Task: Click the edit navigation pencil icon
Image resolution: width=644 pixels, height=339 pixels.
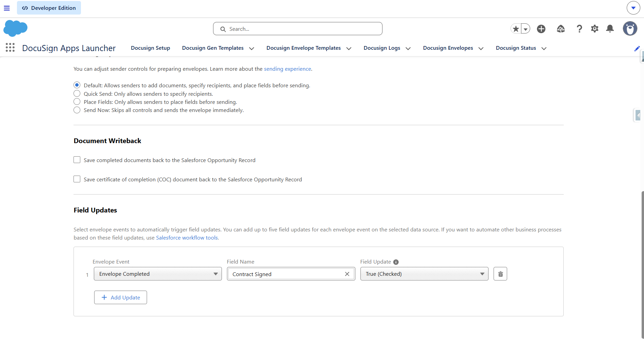Action: pyautogui.click(x=637, y=48)
